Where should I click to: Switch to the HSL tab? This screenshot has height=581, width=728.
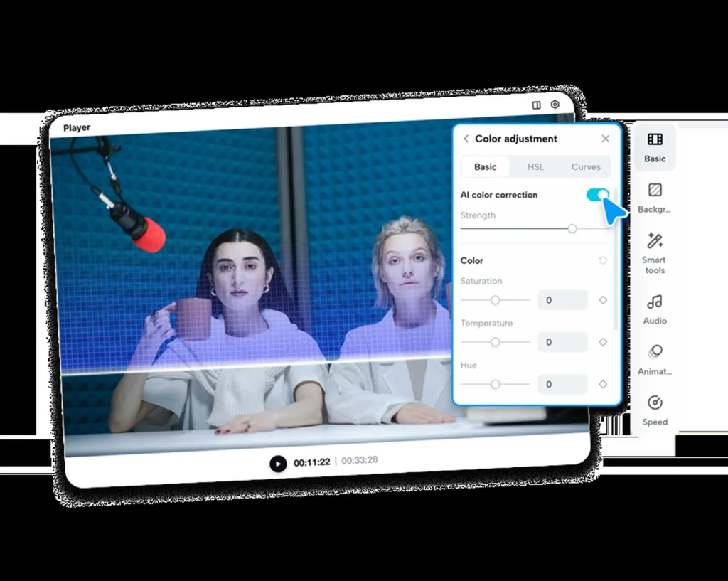(x=535, y=166)
